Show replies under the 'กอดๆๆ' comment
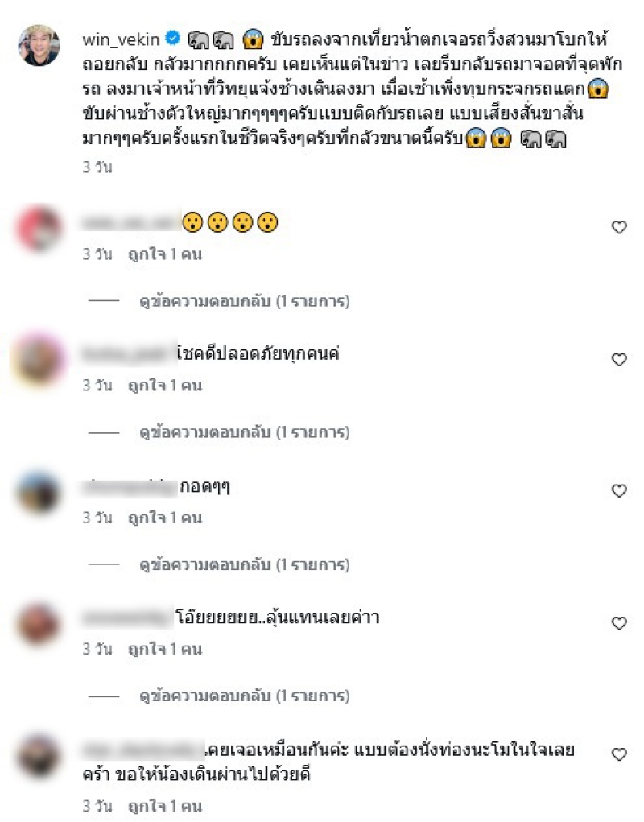644x822 pixels. 244,565
